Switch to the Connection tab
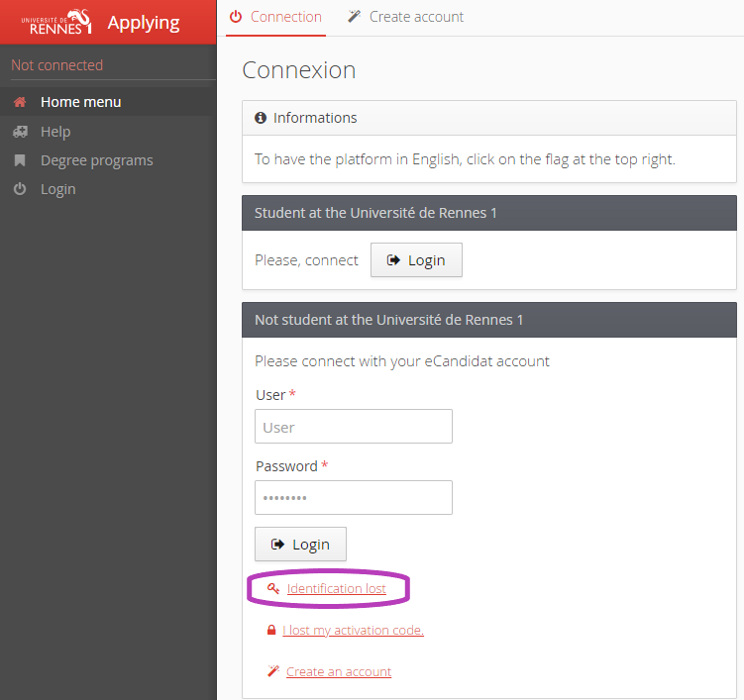This screenshot has height=700, width=744. [275, 17]
